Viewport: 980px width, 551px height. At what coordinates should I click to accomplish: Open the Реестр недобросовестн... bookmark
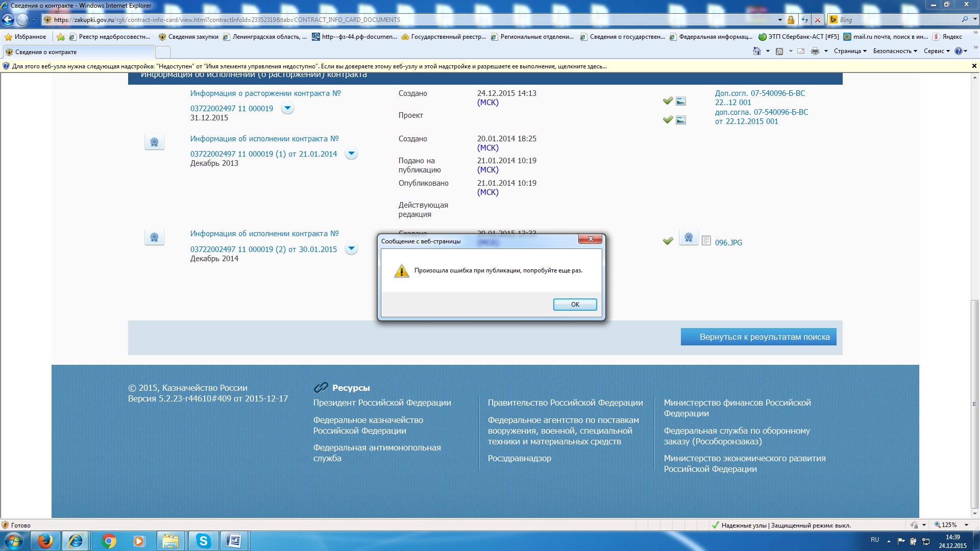pos(110,37)
